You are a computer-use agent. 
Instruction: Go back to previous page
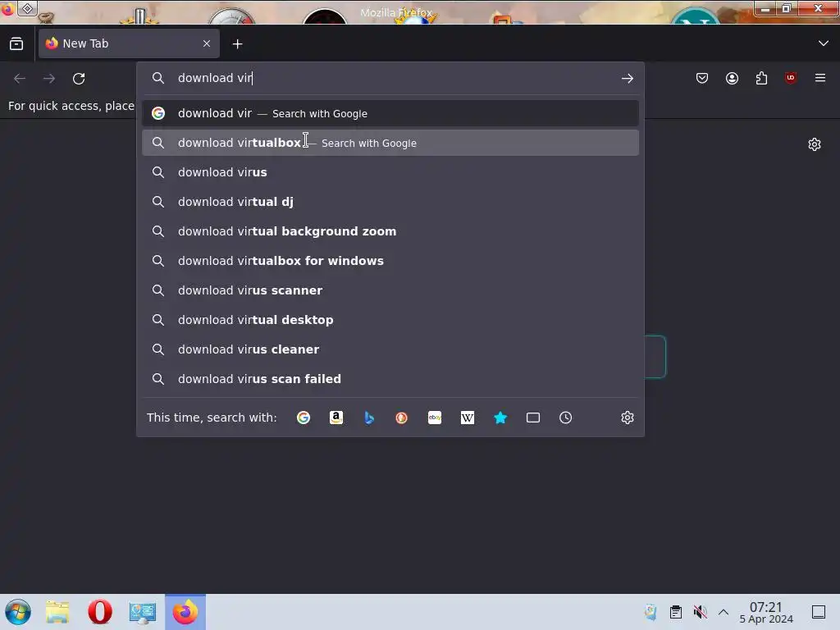(x=20, y=79)
